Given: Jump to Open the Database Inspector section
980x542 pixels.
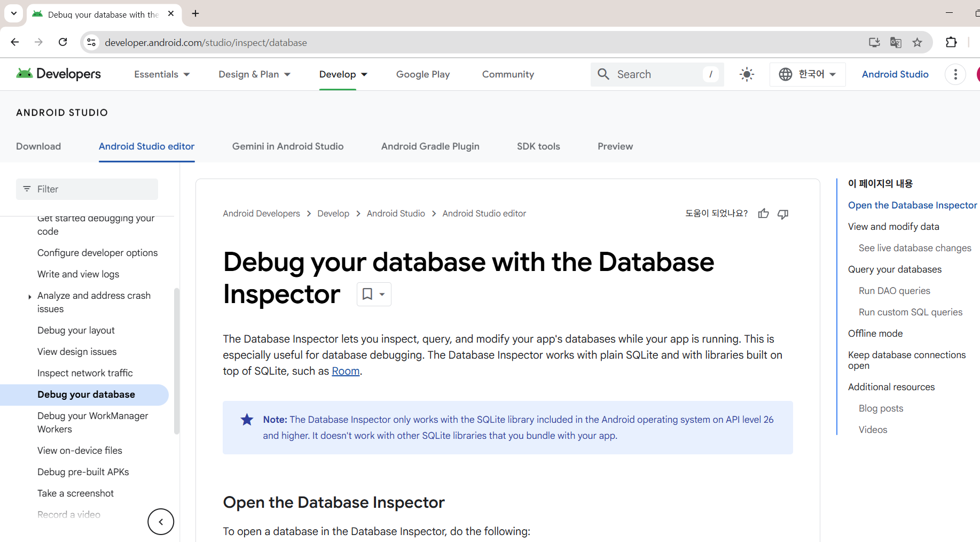Looking at the screenshot, I should click(912, 205).
